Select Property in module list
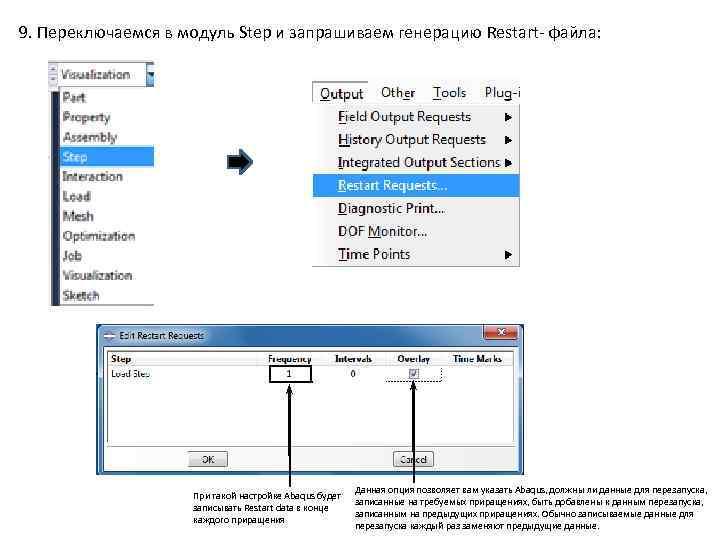 click(86, 118)
